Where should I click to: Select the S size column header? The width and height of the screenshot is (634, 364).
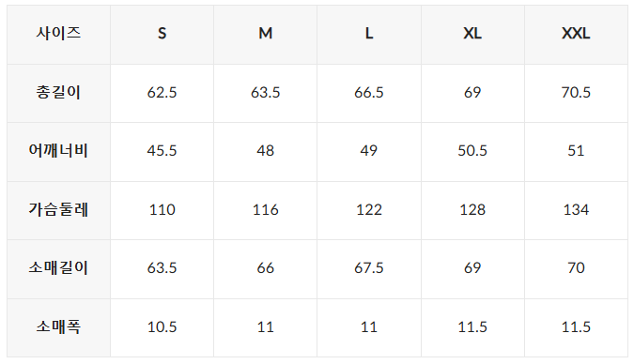[162, 35]
